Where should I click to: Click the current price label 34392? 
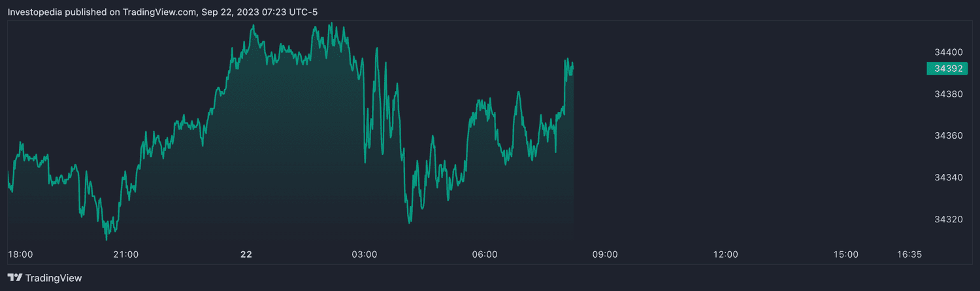pyautogui.click(x=947, y=69)
